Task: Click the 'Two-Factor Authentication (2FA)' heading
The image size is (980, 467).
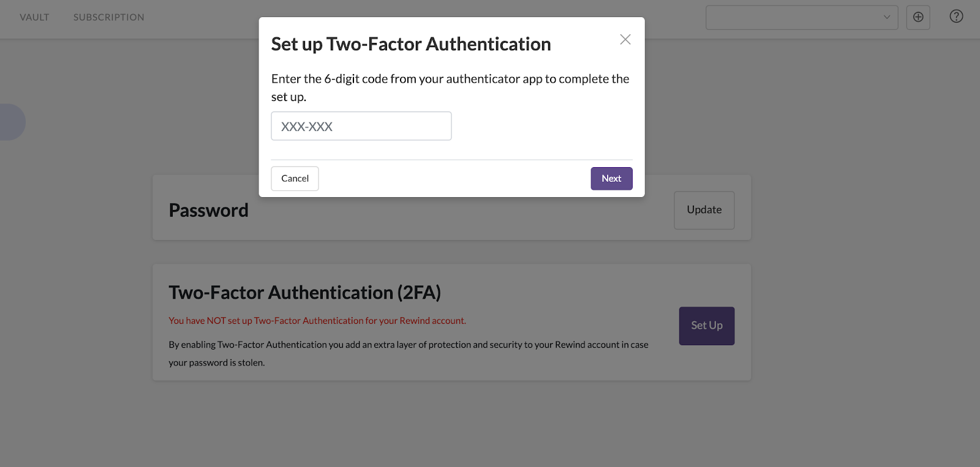Action: [305, 293]
